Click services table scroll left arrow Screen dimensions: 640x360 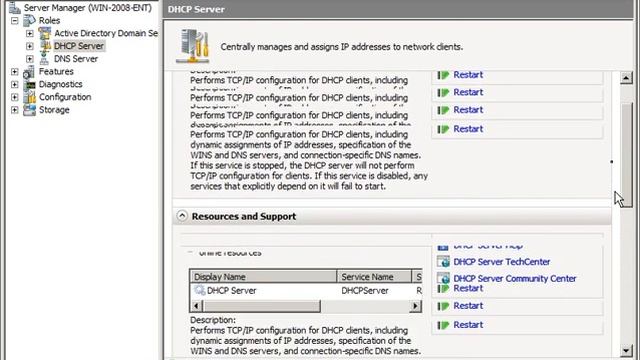tap(197, 306)
